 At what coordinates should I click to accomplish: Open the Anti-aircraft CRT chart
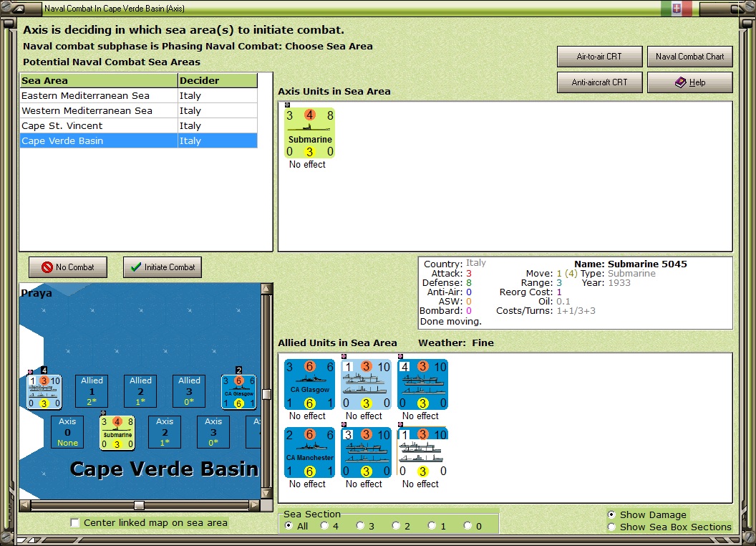(599, 82)
